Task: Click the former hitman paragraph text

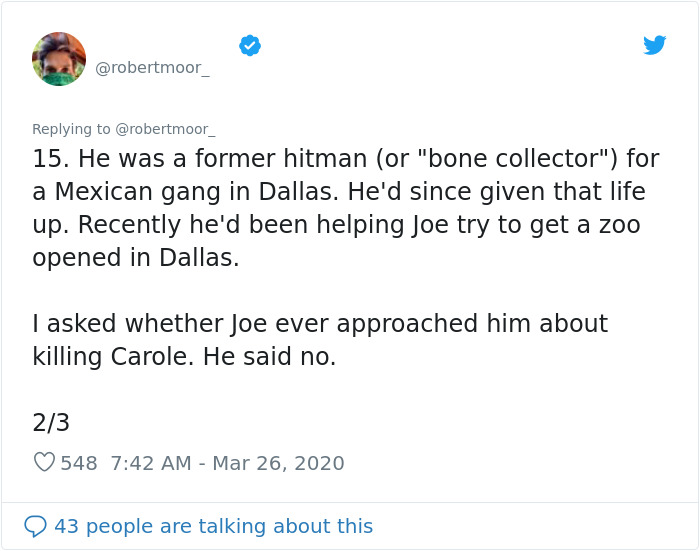Action: tap(346, 208)
